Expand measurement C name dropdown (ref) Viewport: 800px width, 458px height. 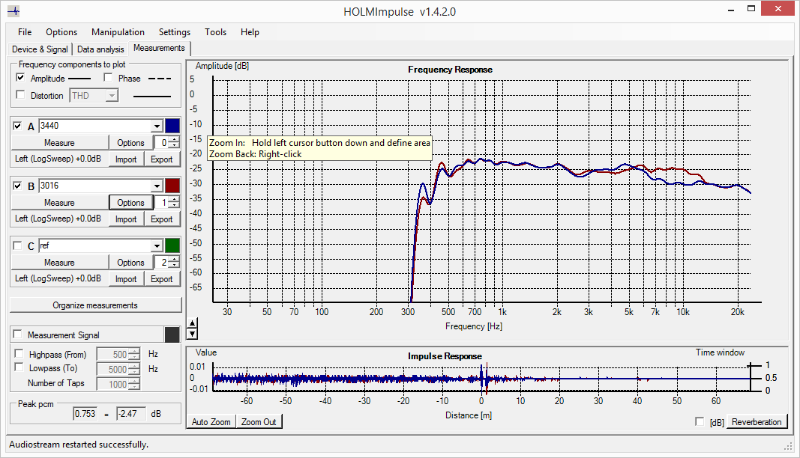tap(157, 246)
